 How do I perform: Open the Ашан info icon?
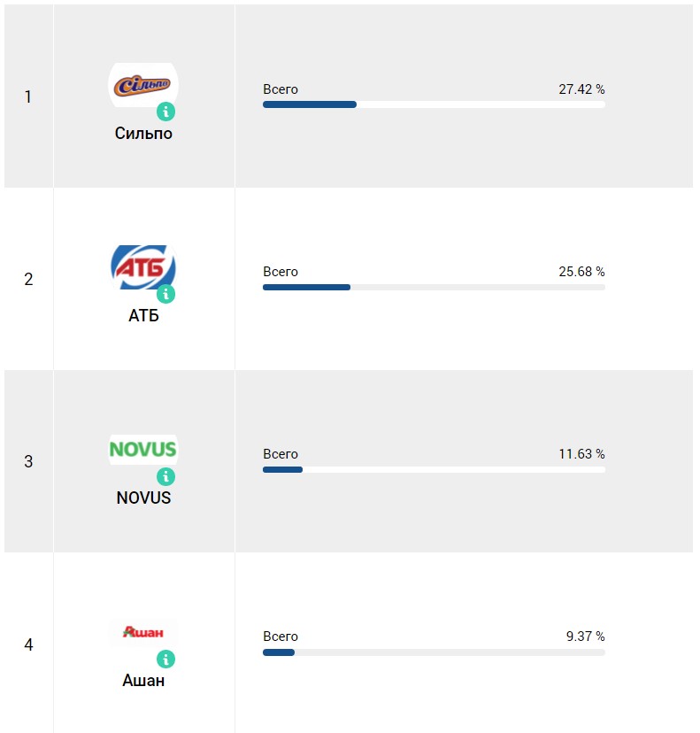point(165,659)
